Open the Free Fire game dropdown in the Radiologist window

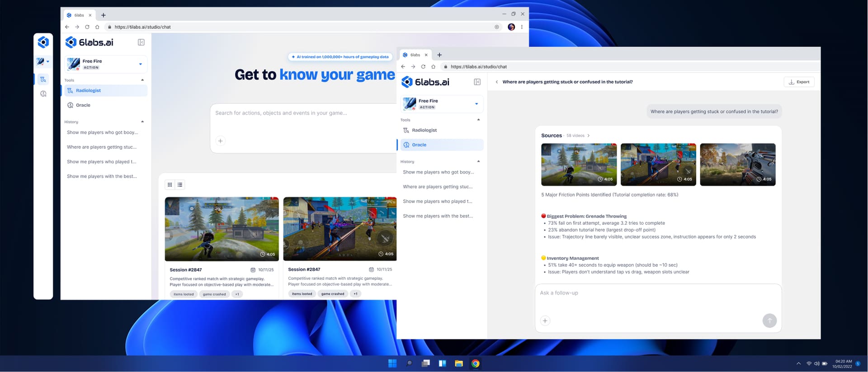coord(106,64)
